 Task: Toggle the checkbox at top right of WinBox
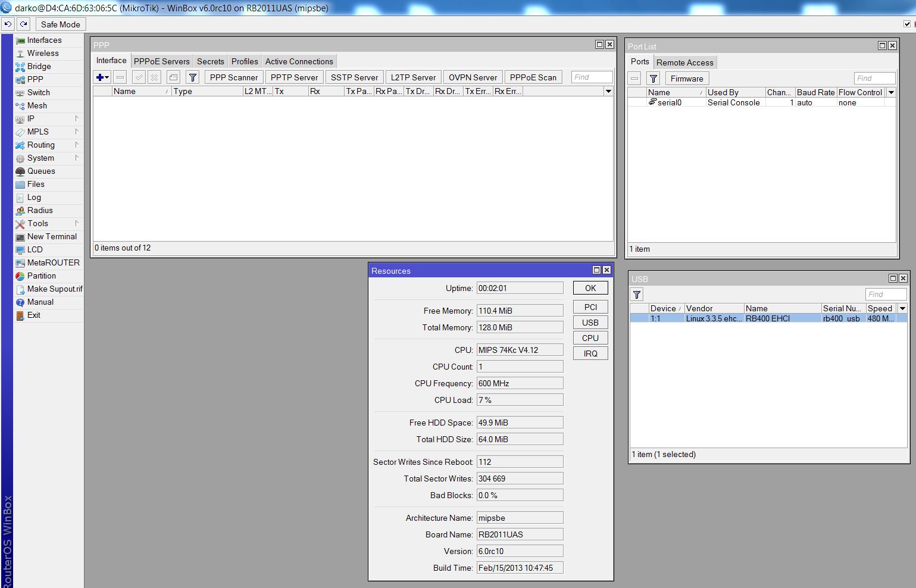click(907, 24)
